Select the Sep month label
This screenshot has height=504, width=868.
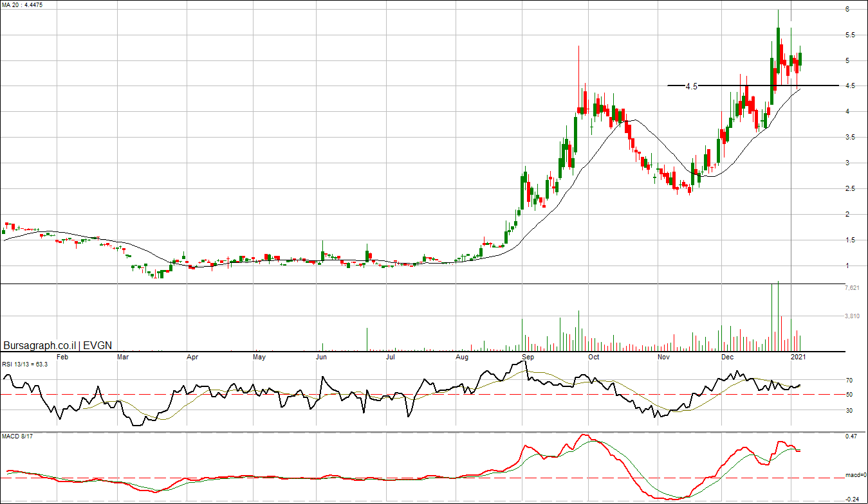pyautogui.click(x=528, y=356)
